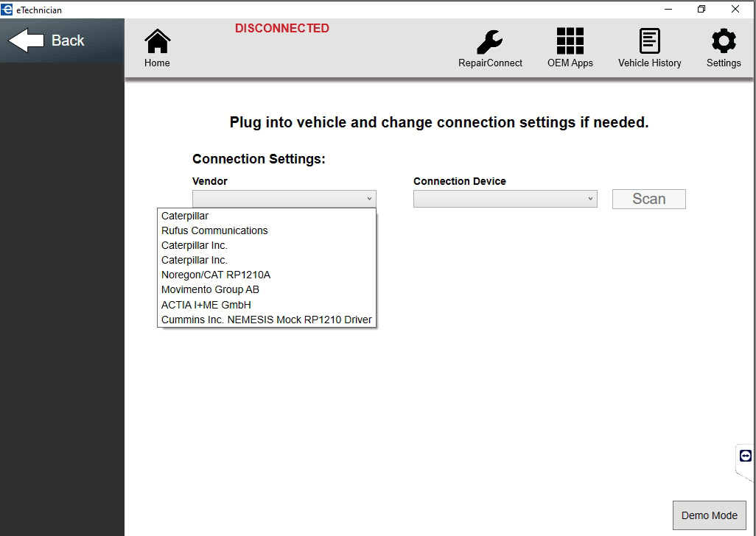Select Movimento Group AB vendor
The height and width of the screenshot is (536, 756).
pyautogui.click(x=210, y=289)
